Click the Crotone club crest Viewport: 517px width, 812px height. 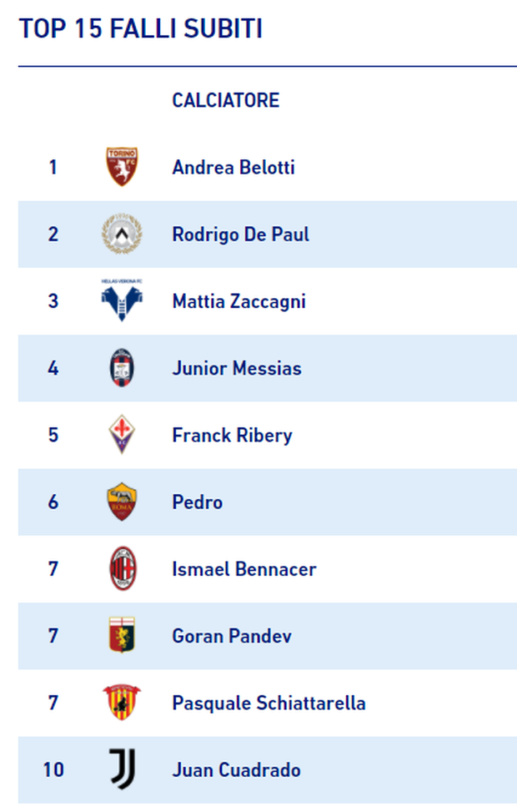(122, 368)
